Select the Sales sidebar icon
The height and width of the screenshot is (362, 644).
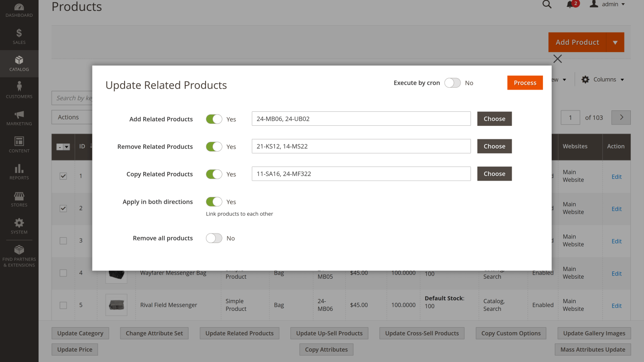(x=19, y=35)
